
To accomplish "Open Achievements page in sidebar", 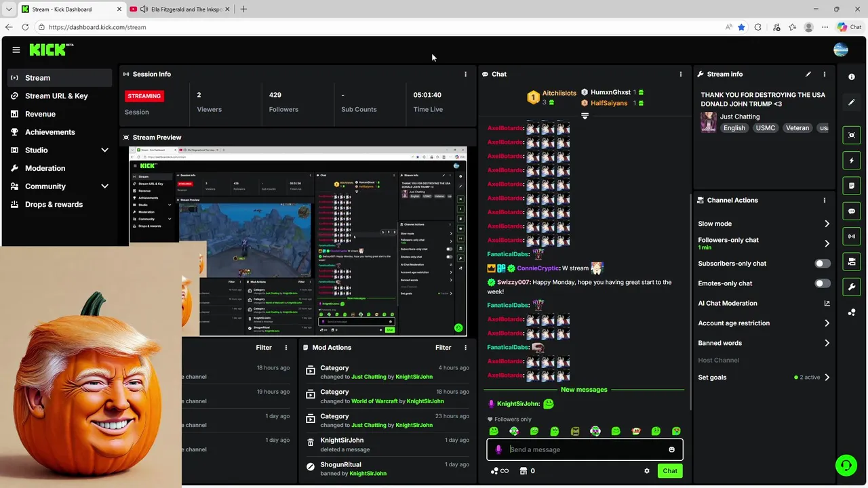I will [x=59, y=132].
